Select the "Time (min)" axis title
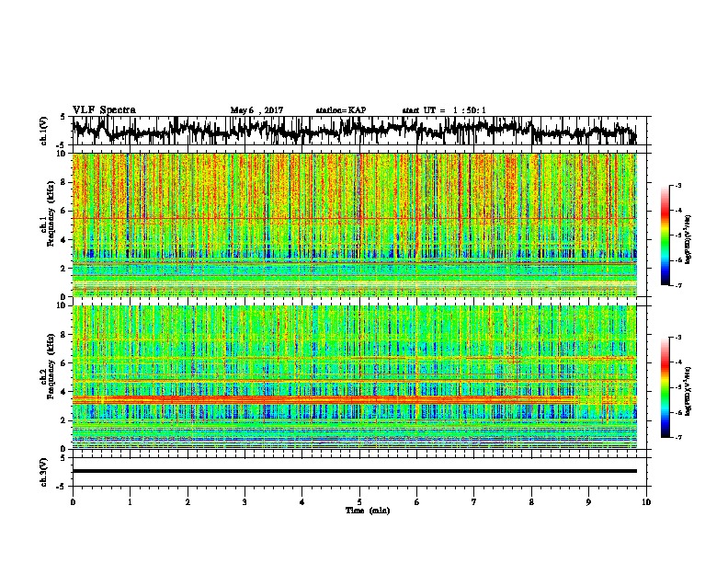The width and height of the screenshot is (728, 563). tap(368, 511)
